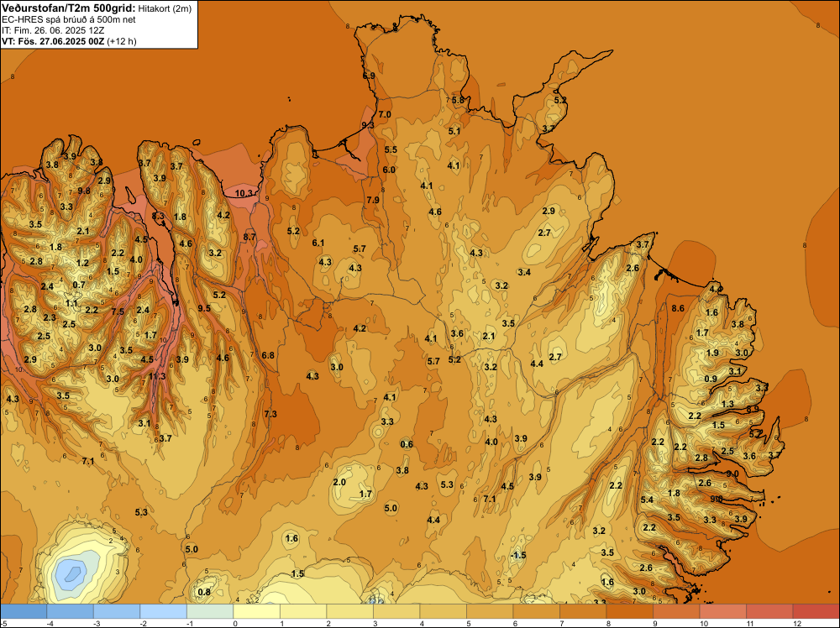The height and width of the screenshot is (628, 840).
Task: Click the 7.0 temperature value
Action: 385,114
